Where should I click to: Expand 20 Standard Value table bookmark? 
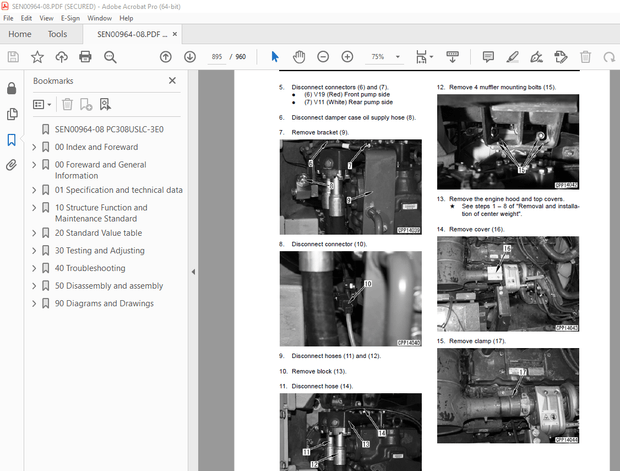[x=34, y=233]
